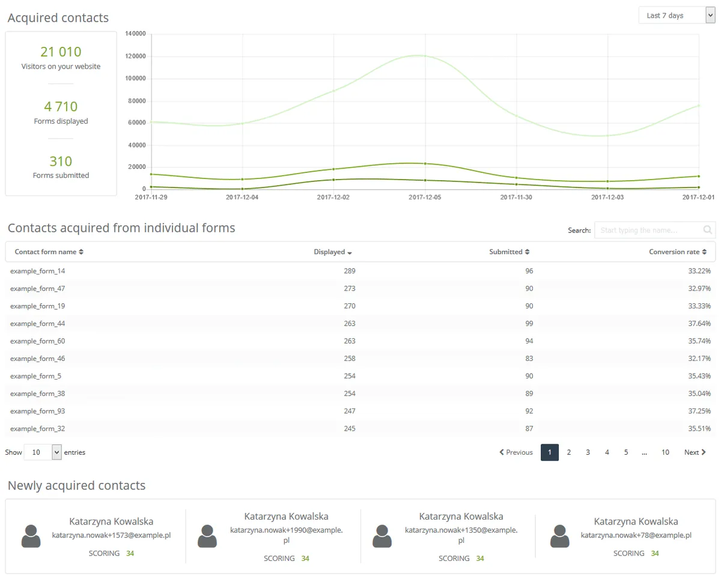The image size is (721, 588).
Task: Click avatar icon of contact katarzyna.nowak+1990
Action: pyautogui.click(x=207, y=536)
